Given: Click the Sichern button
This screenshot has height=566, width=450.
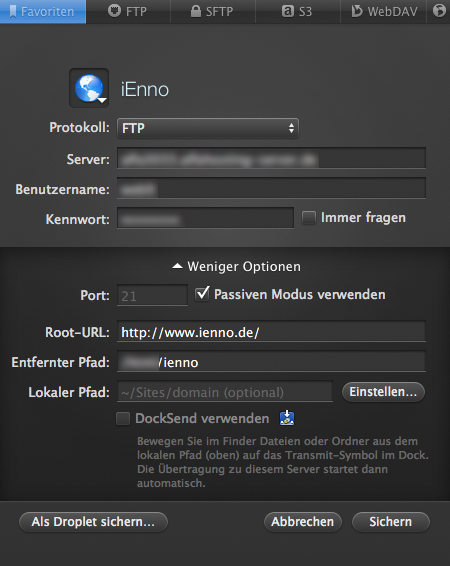Looking at the screenshot, I should 390,522.
